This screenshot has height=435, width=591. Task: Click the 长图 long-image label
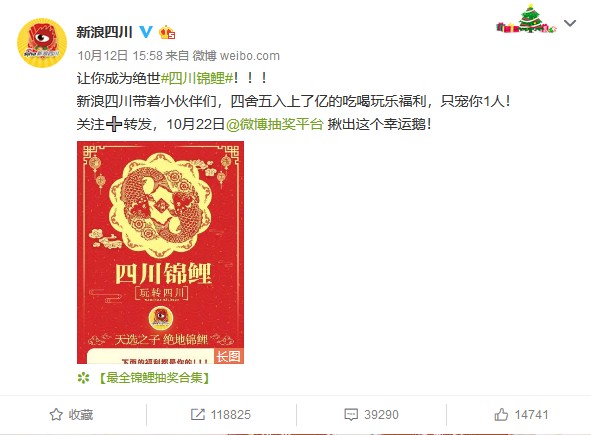coord(228,356)
